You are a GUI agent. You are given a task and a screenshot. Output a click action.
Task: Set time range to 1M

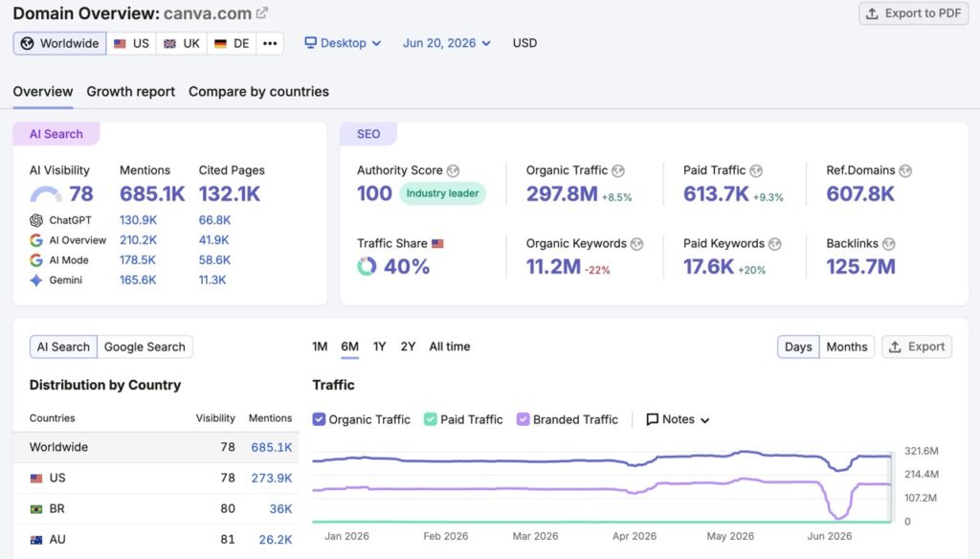(x=320, y=347)
